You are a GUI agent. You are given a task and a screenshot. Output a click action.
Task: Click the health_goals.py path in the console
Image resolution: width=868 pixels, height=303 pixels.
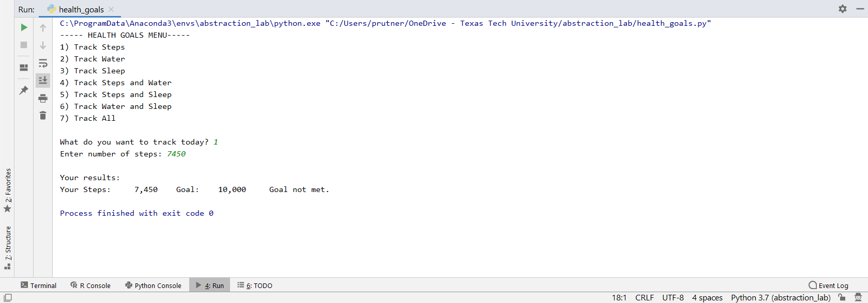(518, 23)
